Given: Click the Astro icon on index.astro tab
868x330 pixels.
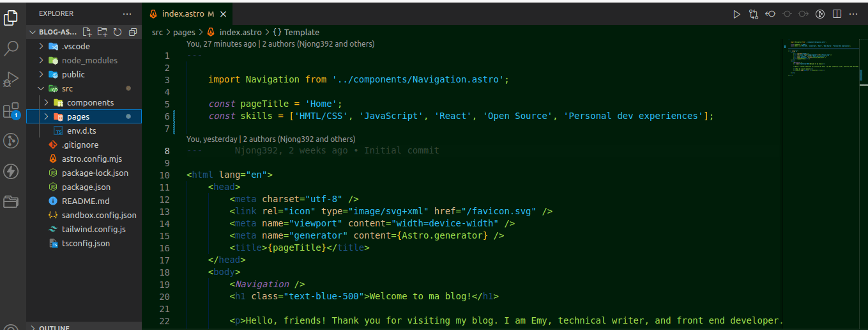Looking at the screenshot, I should tap(153, 13).
